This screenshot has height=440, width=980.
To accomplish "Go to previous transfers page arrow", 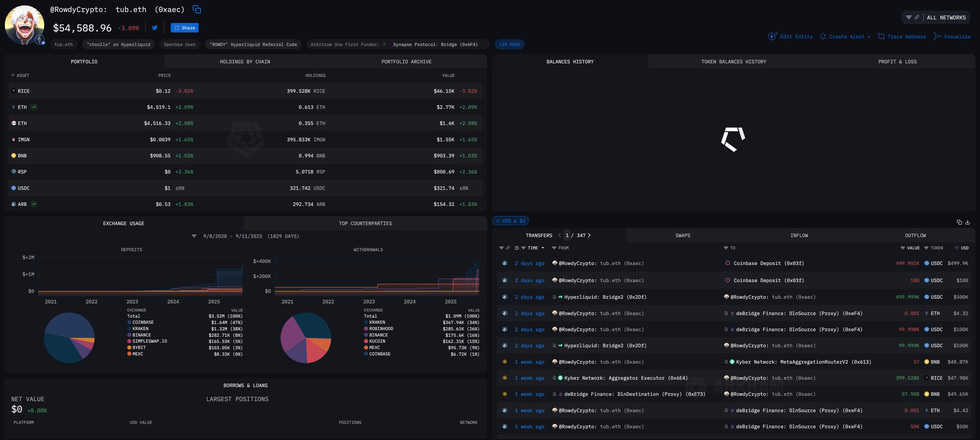I will pyautogui.click(x=560, y=235).
